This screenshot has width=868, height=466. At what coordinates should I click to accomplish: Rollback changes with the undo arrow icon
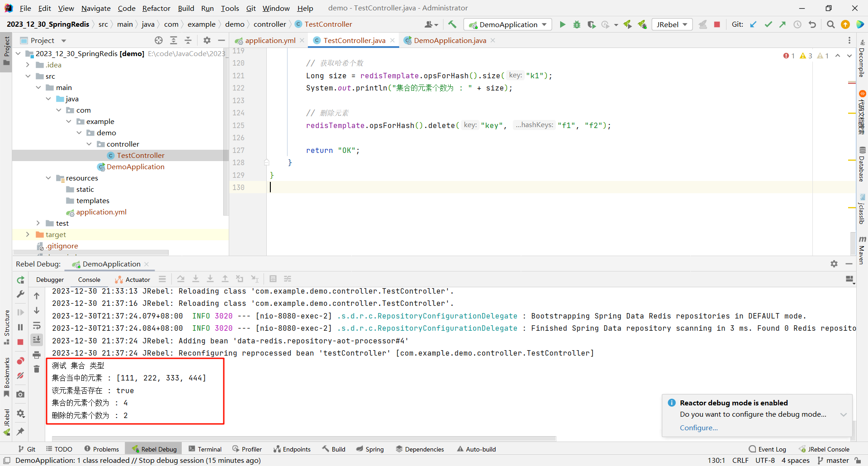[x=812, y=24]
